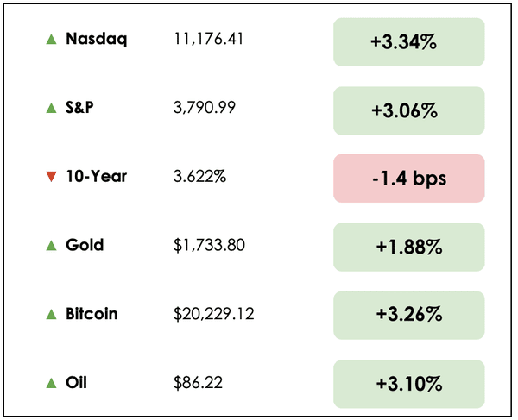The height and width of the screenshot is (420, 518).
Task: Click the red -1.4 bps badge
Action: tap(408, 179)
